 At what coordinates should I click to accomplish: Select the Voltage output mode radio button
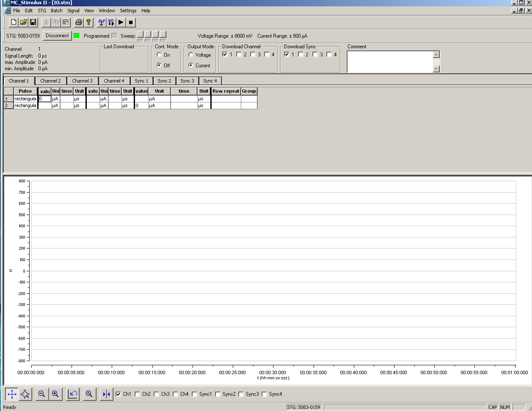click(191, 55)
